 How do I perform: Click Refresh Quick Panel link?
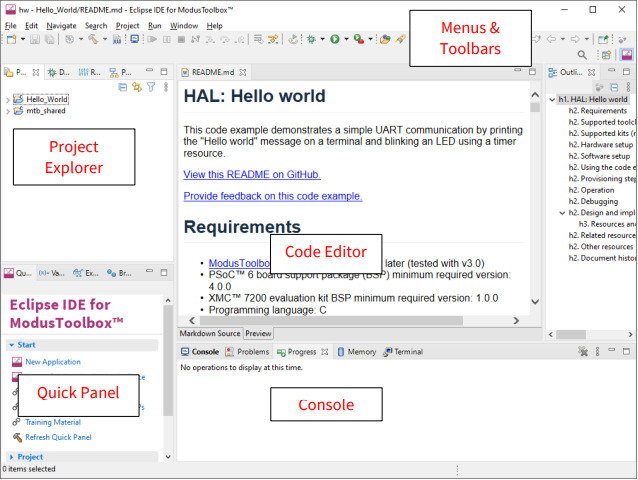(58, 437)
